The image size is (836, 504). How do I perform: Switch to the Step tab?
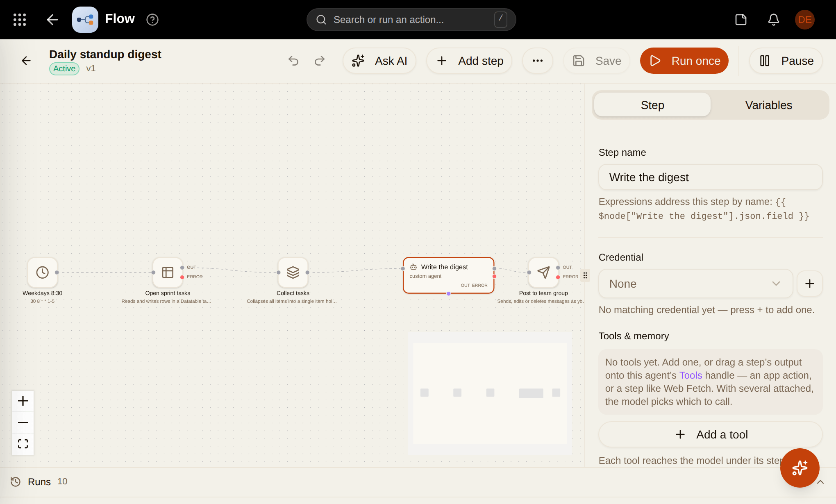[652, 105]
